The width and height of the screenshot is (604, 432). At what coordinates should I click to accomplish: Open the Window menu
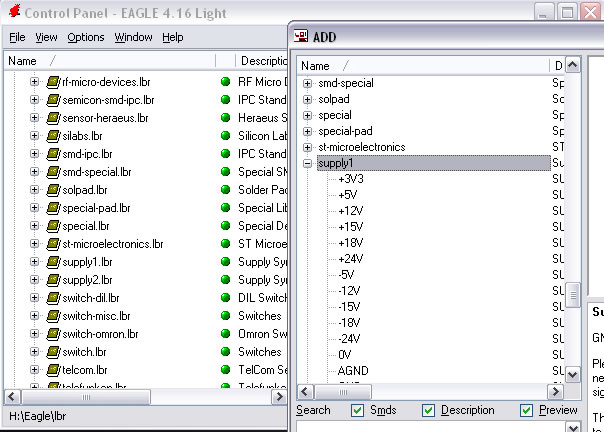tap(133, 37)
